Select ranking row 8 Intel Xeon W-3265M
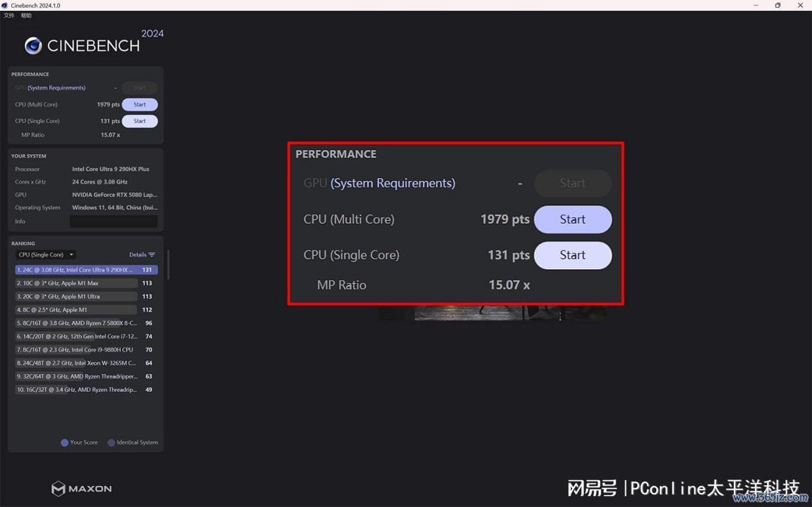 [86, 363]
